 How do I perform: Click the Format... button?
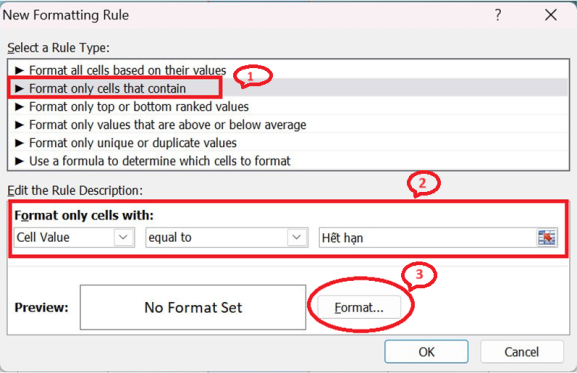click(359, 307)
